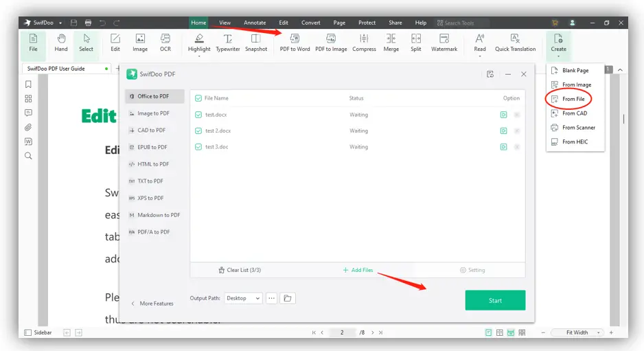Open thumbnails panel in left sidebar

[28, 99]
